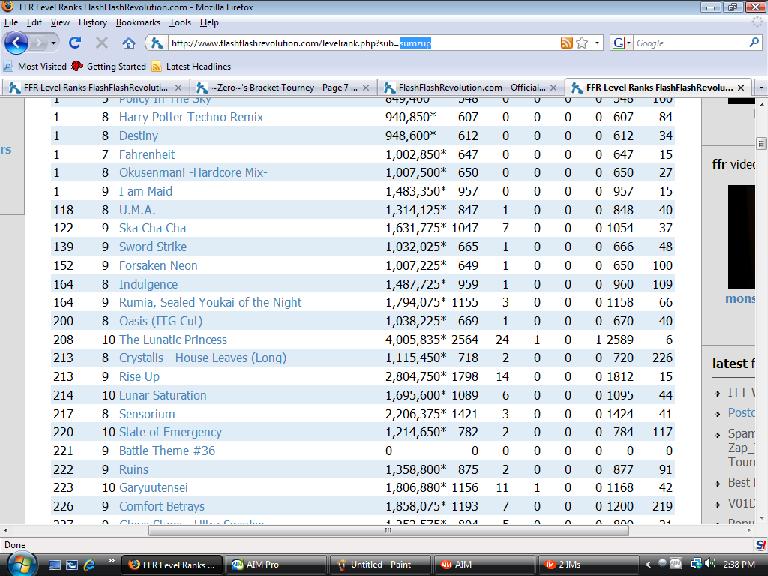Switch to the -Zero-'s Bracket Tourney tab

[x=277, y=88]
